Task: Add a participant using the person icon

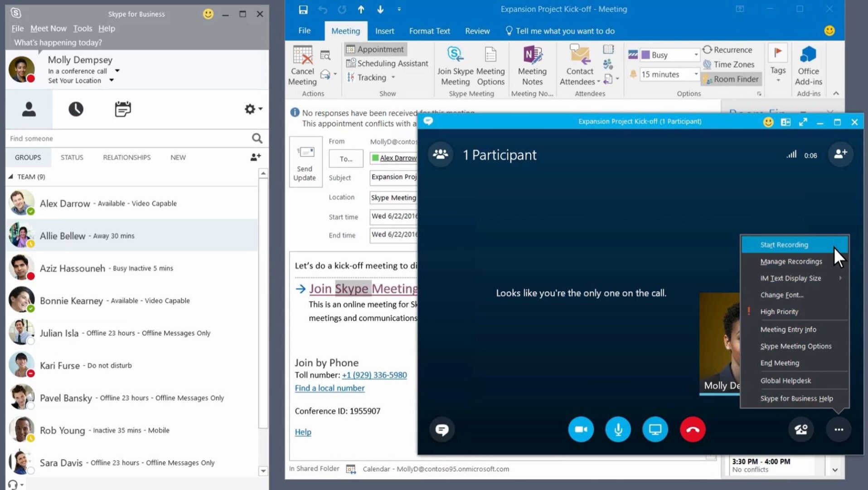Action: [x=841, y=154]
